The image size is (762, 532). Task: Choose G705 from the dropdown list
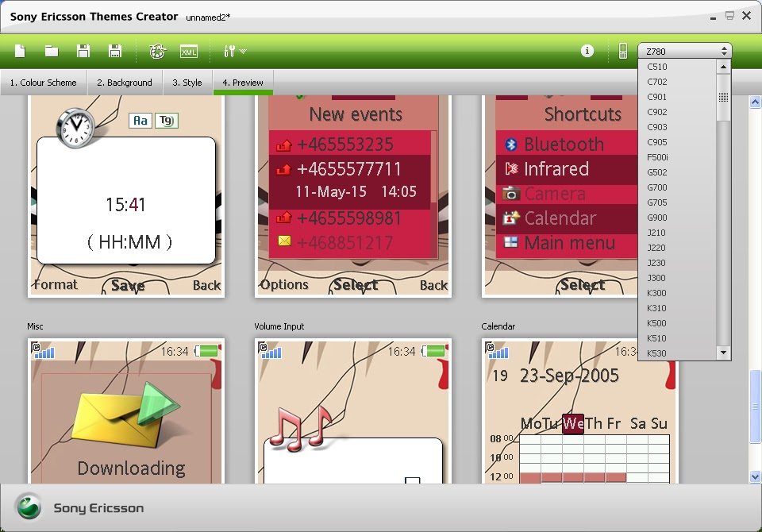tap(677, 202)
